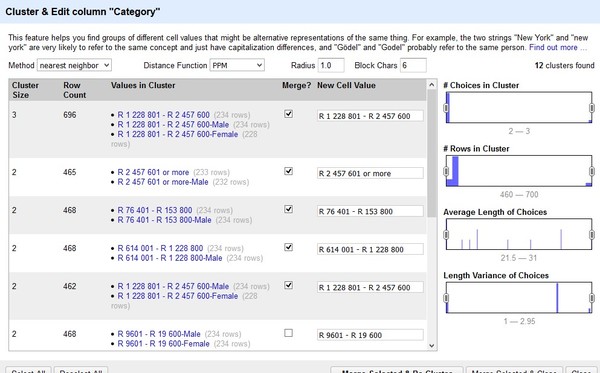
Task: Edit New Cell Value 'R 9601 - R 19 600'
Action: 370,335
